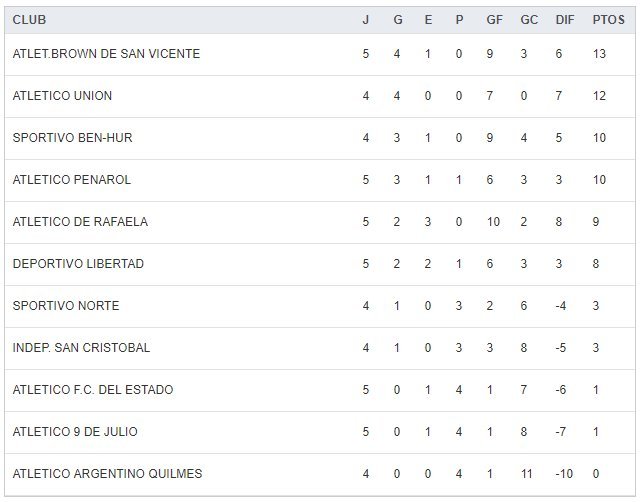The image size is (640, 502).
Task: Select Atletico 9 de Julio row
Action: click(x=75, y=432)
